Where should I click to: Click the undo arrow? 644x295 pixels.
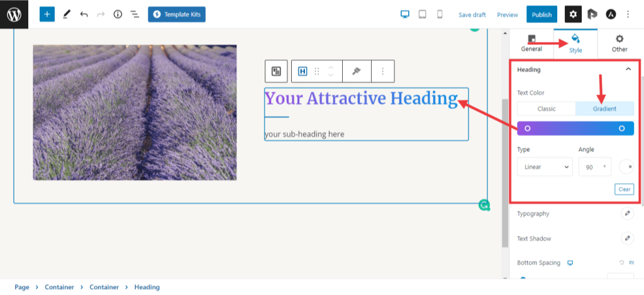(84, 14)
